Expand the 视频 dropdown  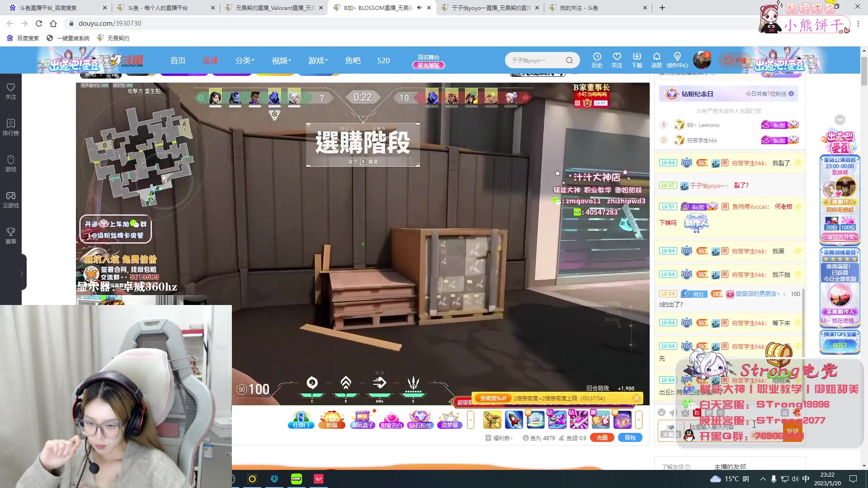281,61
